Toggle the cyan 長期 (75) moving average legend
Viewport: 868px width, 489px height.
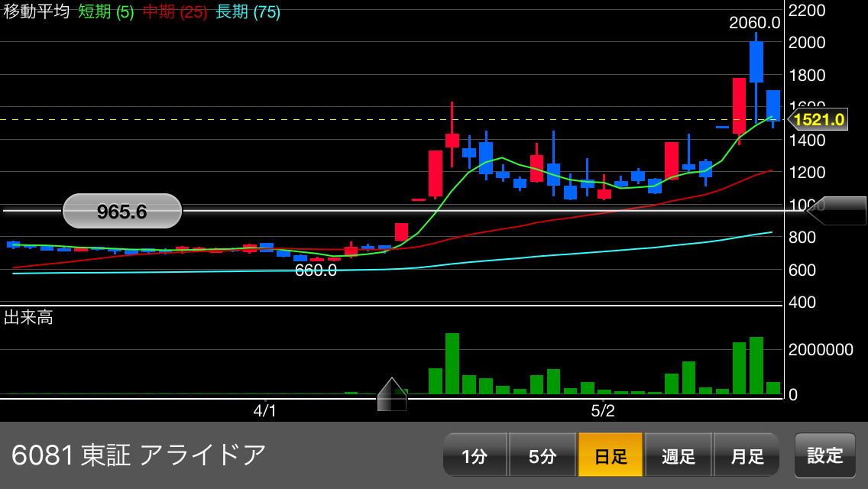(x=248, y=12)
